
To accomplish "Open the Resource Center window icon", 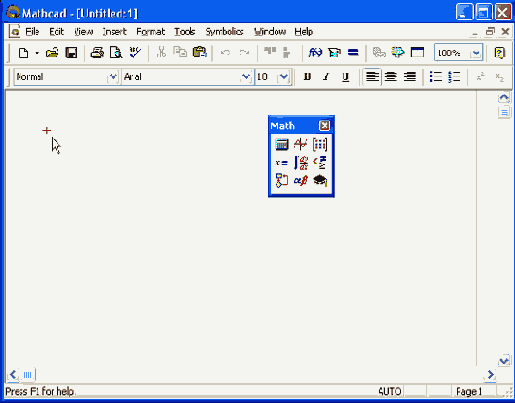I will click(x=417, y=52).
